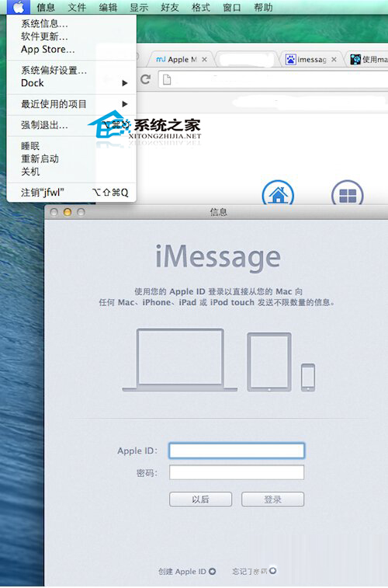Focus the Apple ID input field
This screenshot has width=388, height=588.
coord(237,451)
